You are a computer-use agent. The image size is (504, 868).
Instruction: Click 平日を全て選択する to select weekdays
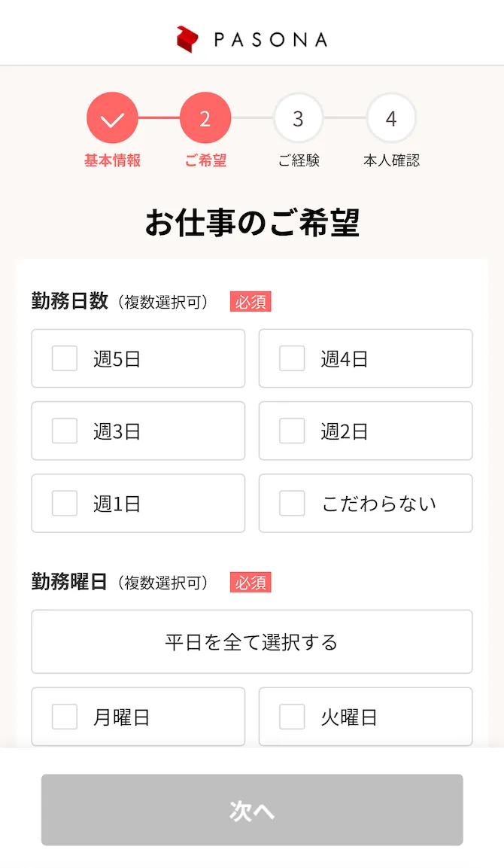pos(251,641)
